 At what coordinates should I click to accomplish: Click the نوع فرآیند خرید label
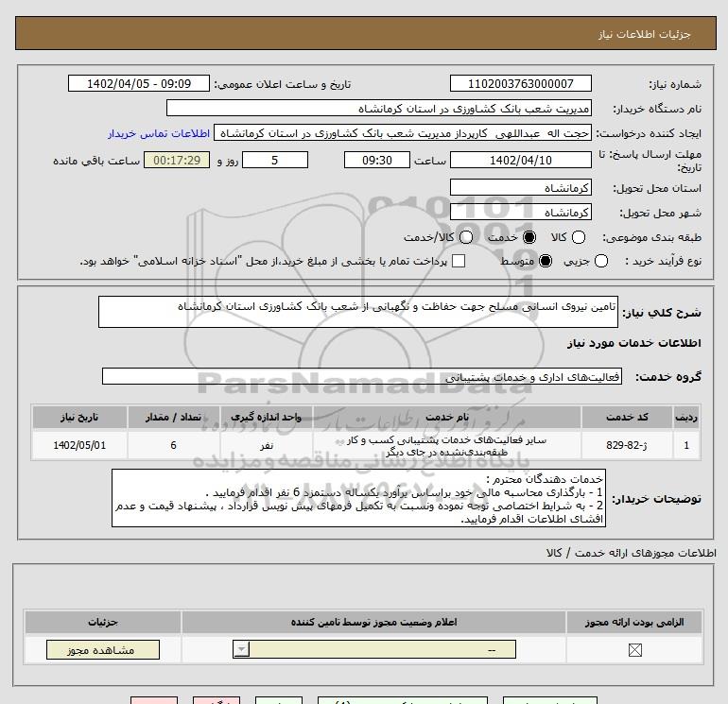pos(663,261)
